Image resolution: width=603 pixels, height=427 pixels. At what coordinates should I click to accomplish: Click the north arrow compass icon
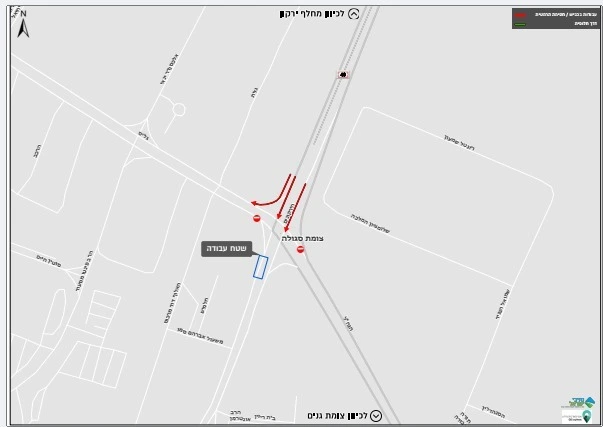tap(23, 25)
